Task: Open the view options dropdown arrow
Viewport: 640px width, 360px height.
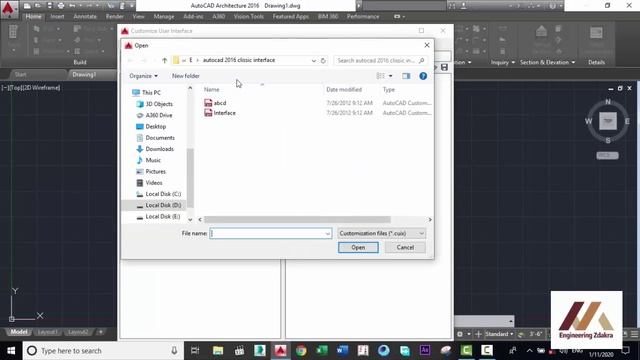Action: click(391, 76)
